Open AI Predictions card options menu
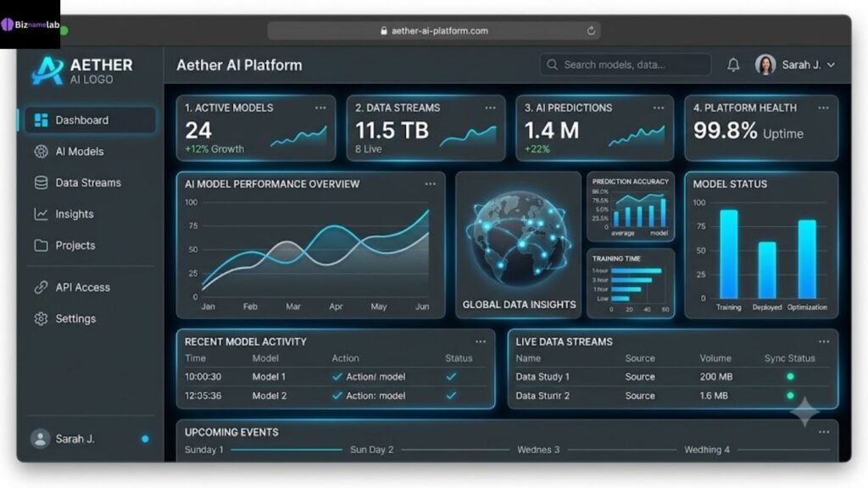Screen dimensions: 868x488 pos(659,108)
